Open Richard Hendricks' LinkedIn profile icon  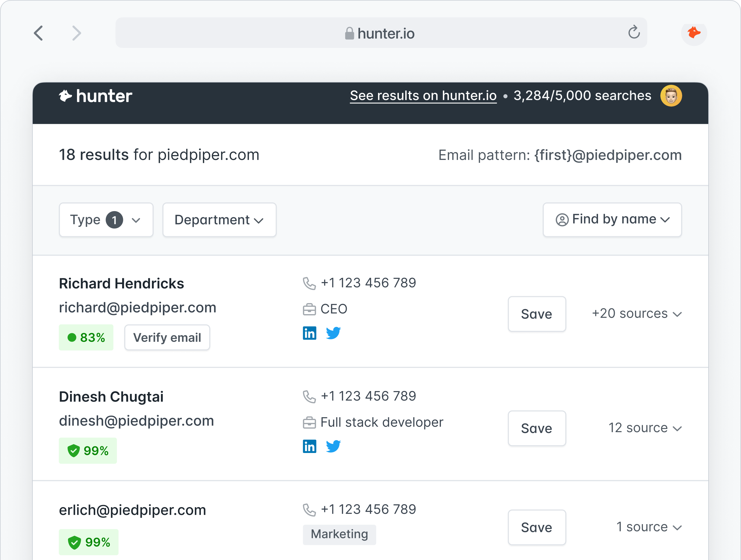pyautogui.click(x=309, y=333)
